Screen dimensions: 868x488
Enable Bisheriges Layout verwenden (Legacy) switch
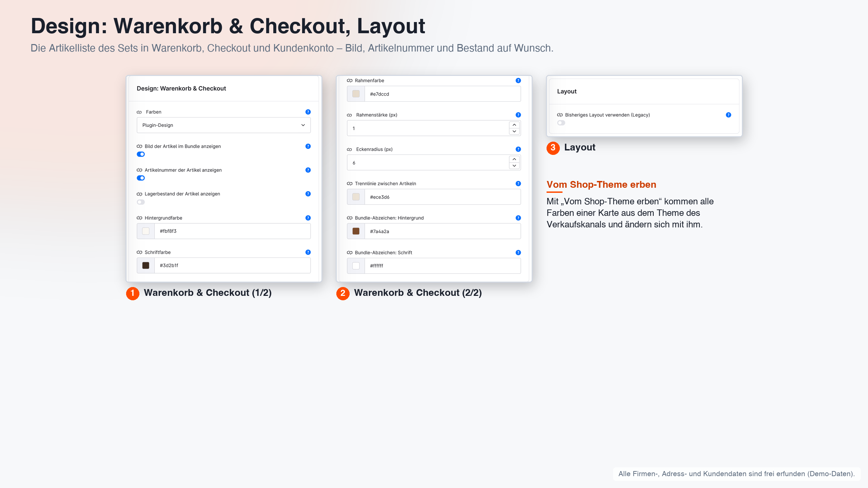pos(561,123)
